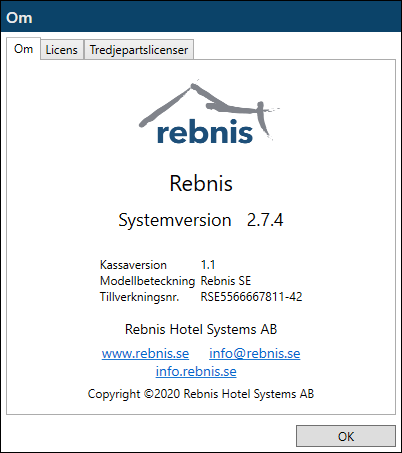Click the Systemversion 2.7.4 text

coord(201,220)
